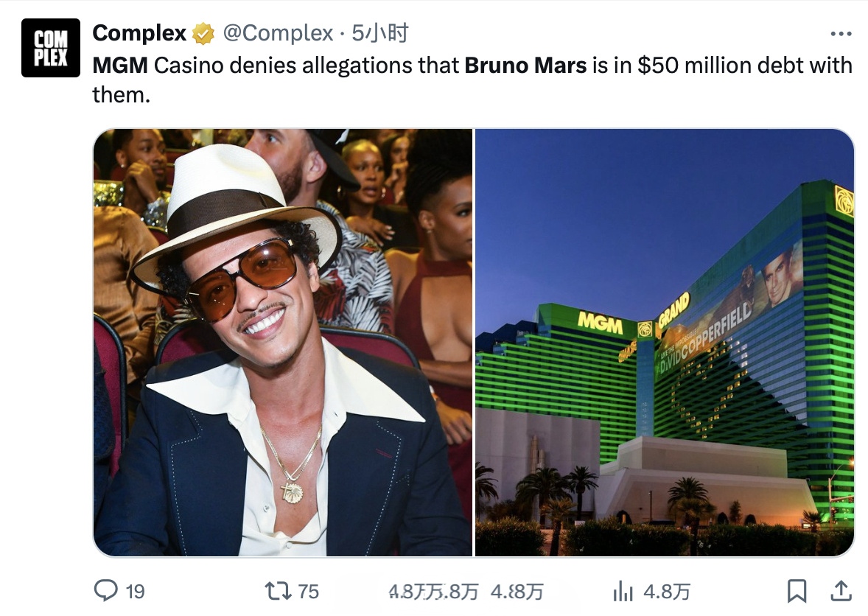Click the 5小时 timestamp

[x=379, y=33]
